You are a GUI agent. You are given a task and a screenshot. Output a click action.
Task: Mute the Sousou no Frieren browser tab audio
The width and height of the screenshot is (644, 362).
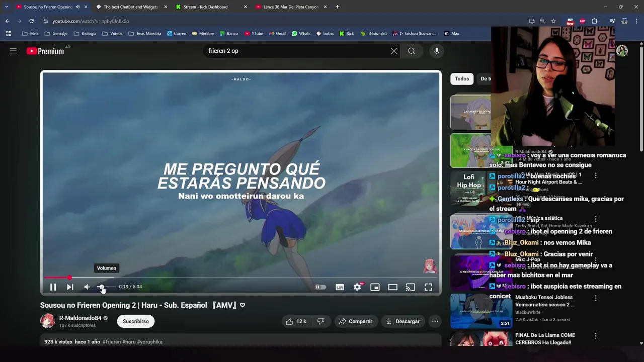click(x=77, y=7)
